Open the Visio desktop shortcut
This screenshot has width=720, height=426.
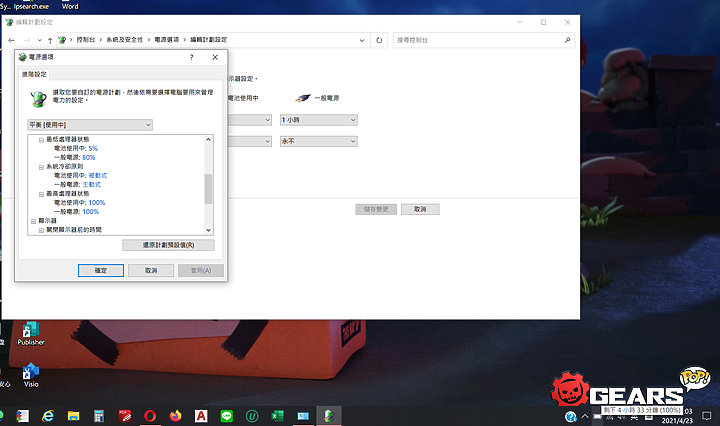point(31,376)
